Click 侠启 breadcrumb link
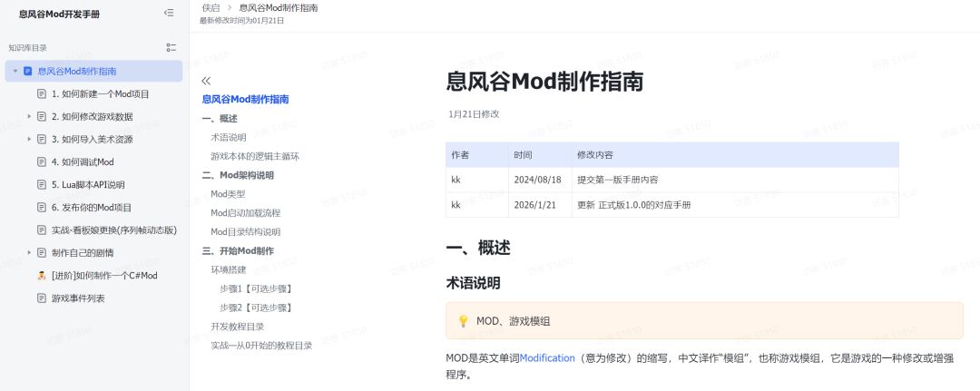 tap(211, 8)
